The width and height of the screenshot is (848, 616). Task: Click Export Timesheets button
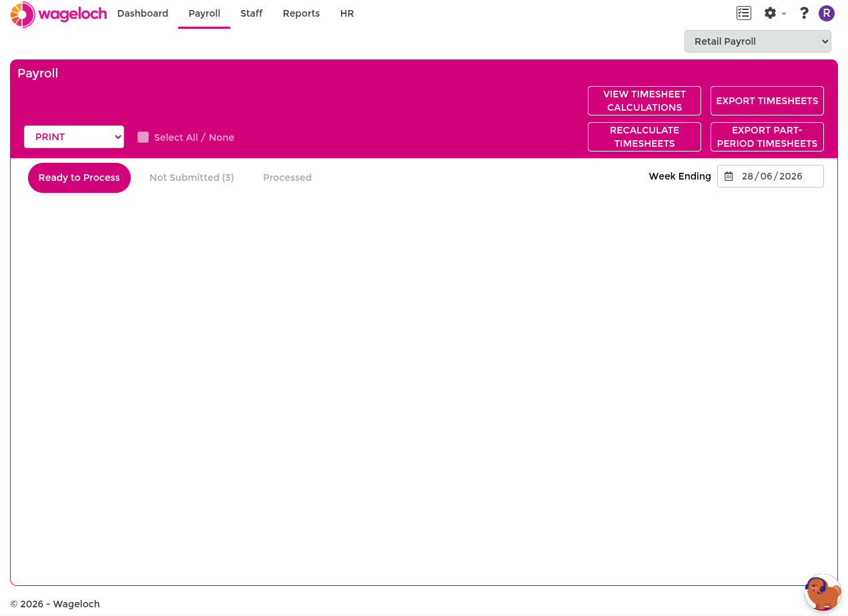(767, 101)
